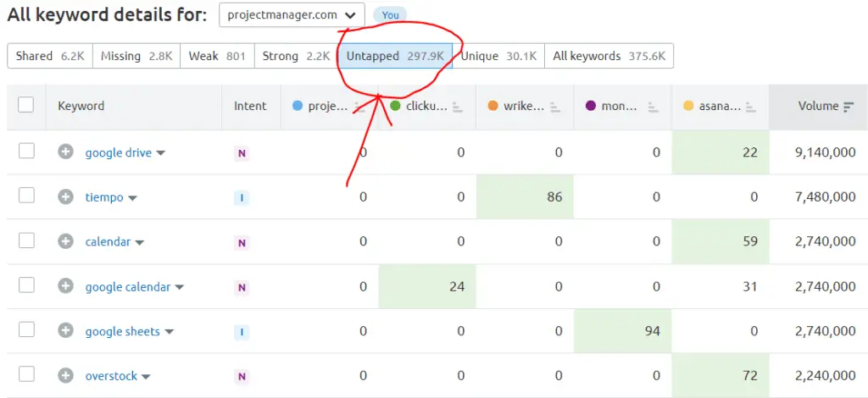Expand calendar keyword dropdown arrow
Screen dimensions: 868x398
coord(140,243)
